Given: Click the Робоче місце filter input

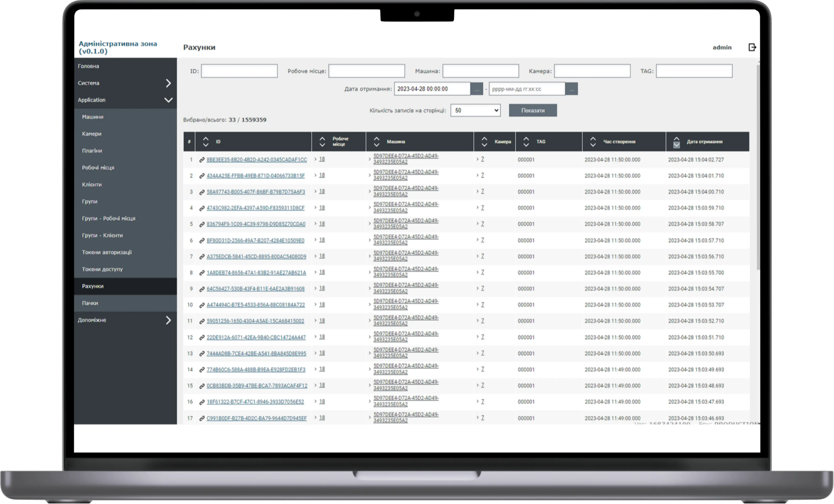Looking at the screenshot, I should click(x=366, y=71).
